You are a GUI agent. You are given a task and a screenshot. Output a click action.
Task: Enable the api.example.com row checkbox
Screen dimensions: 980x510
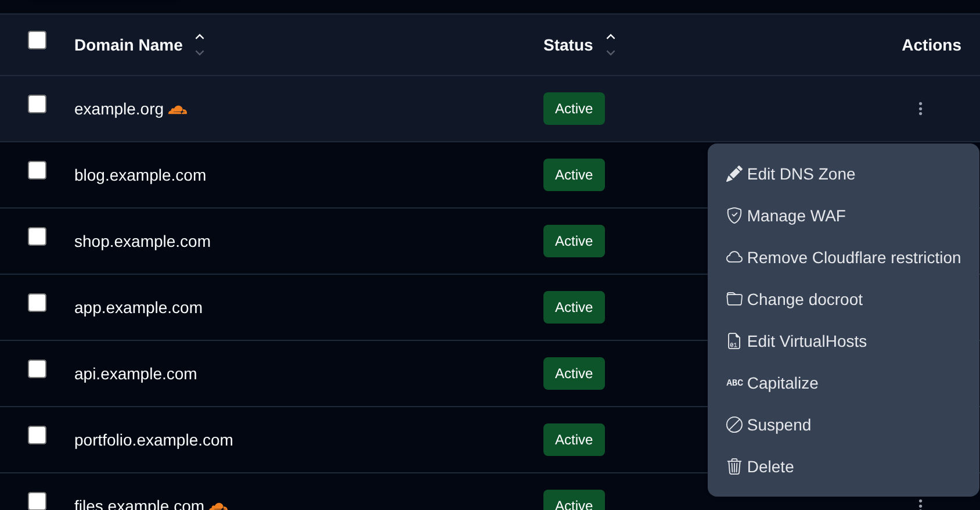point(37,369)
